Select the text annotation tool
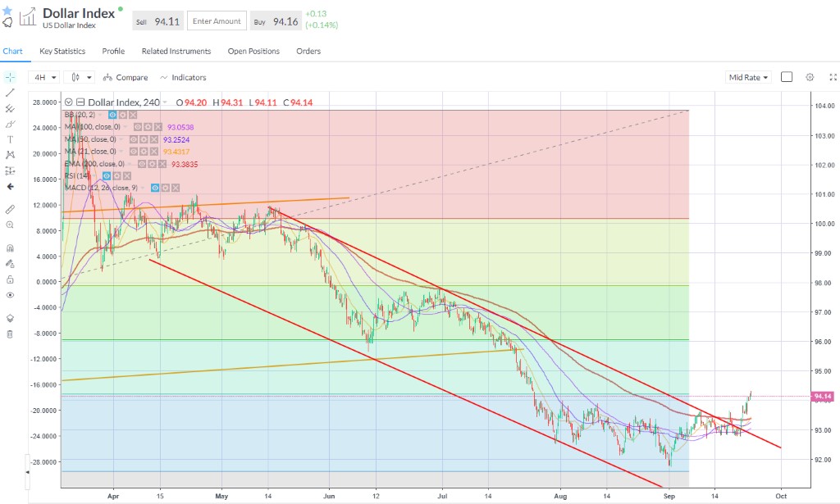This screenshot has height=504, width=840. tap(10, 139)
